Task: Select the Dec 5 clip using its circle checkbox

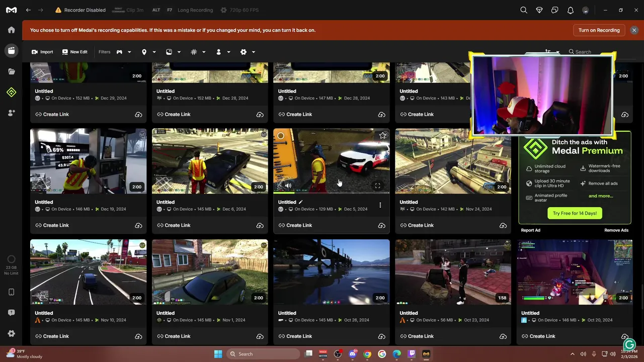Action: 281,136
